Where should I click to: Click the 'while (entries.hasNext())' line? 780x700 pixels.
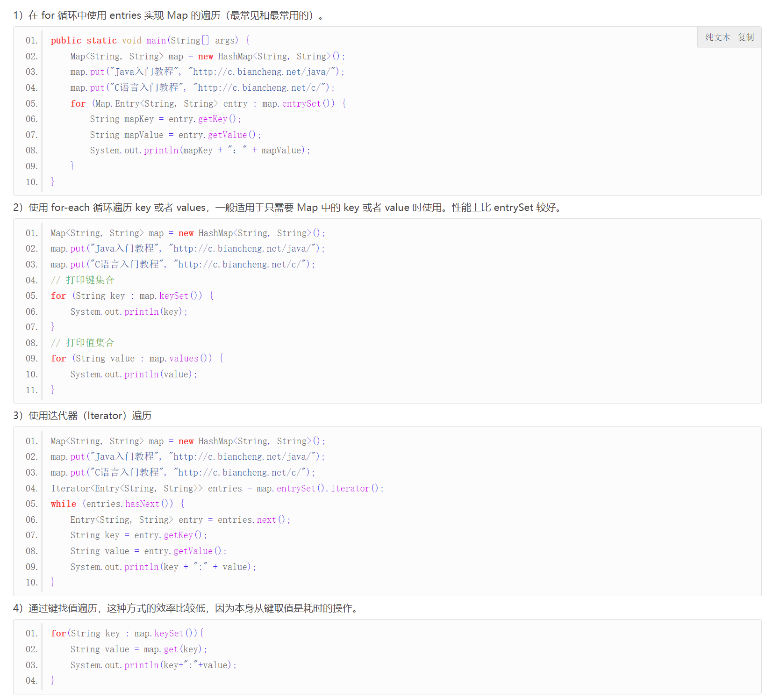[118, 504]
